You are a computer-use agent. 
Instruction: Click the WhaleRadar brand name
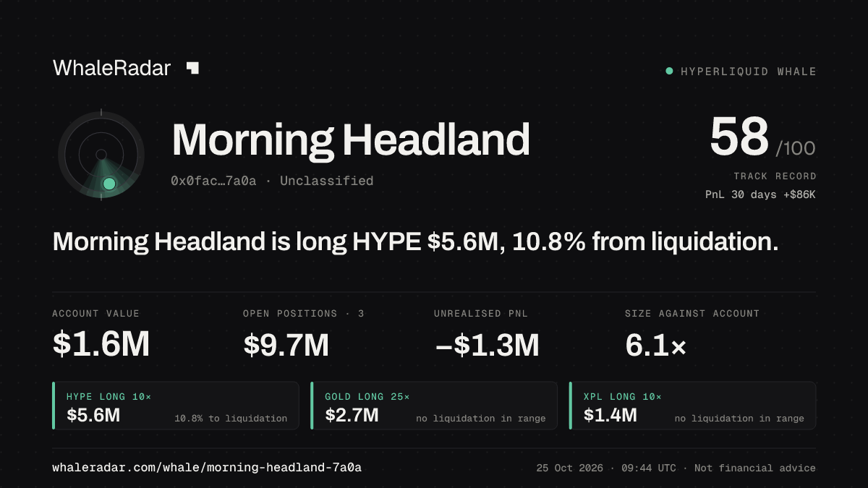pyautogui.click(x=112, y=68)
